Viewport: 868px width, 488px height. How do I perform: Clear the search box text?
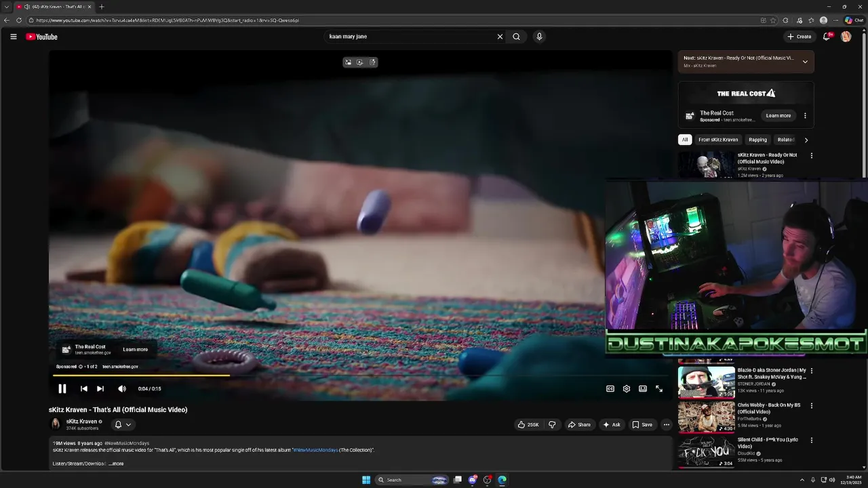[500, 37]
